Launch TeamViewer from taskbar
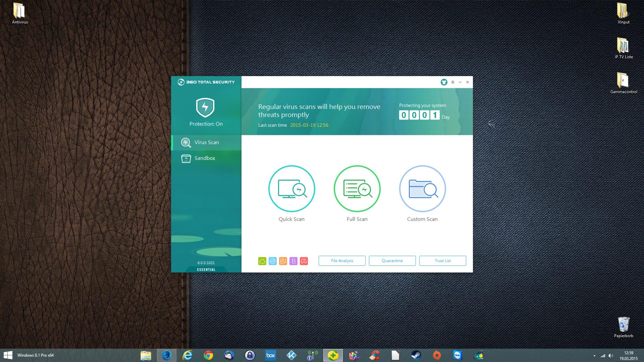 pyautogui.click(x=458, y=355)
